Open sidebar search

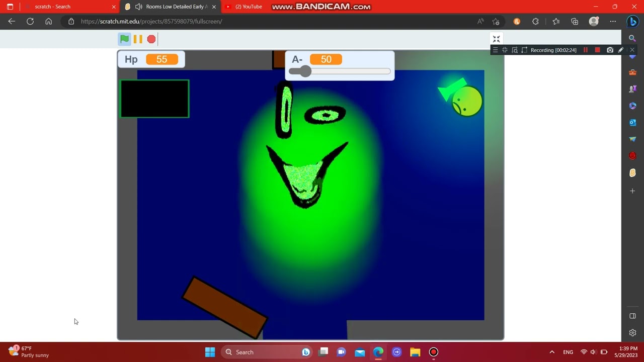632,38
